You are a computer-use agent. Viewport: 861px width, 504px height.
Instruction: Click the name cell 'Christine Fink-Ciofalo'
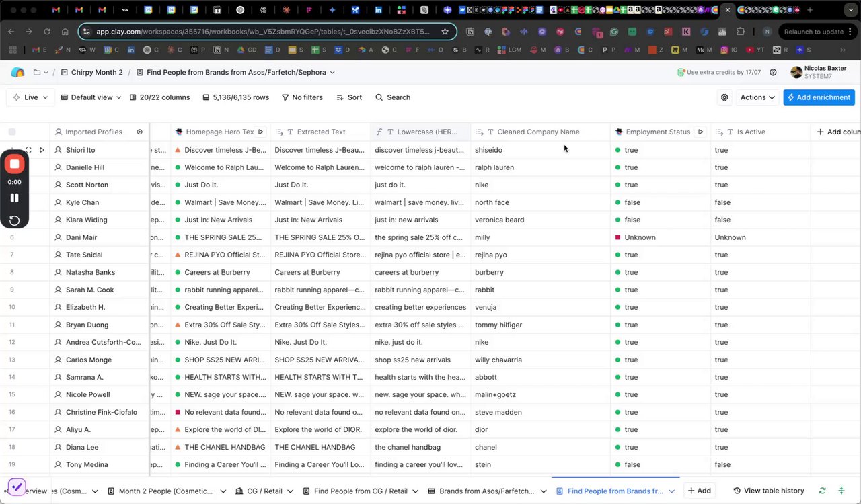pyautogui.click(x=100, y=412)
